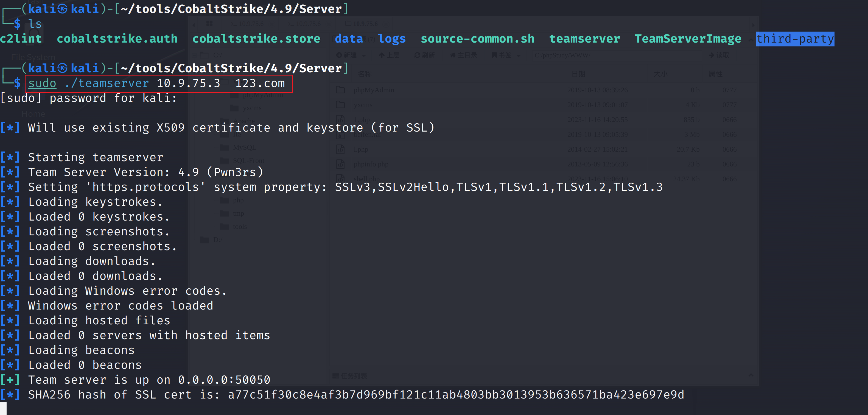Click the 新建 button in AntSword toolbar
The image size is (868, 415).
point(346,55)
